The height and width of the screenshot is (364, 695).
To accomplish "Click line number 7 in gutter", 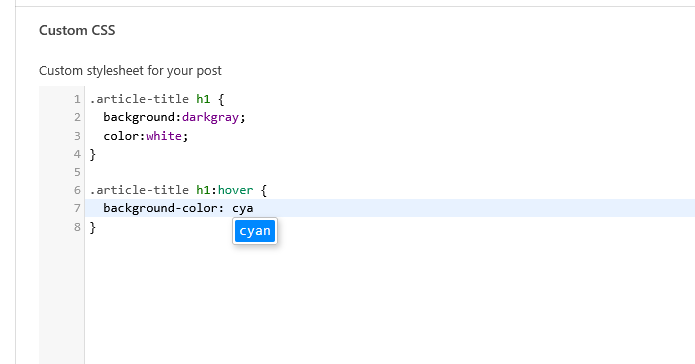I will 77,208.
